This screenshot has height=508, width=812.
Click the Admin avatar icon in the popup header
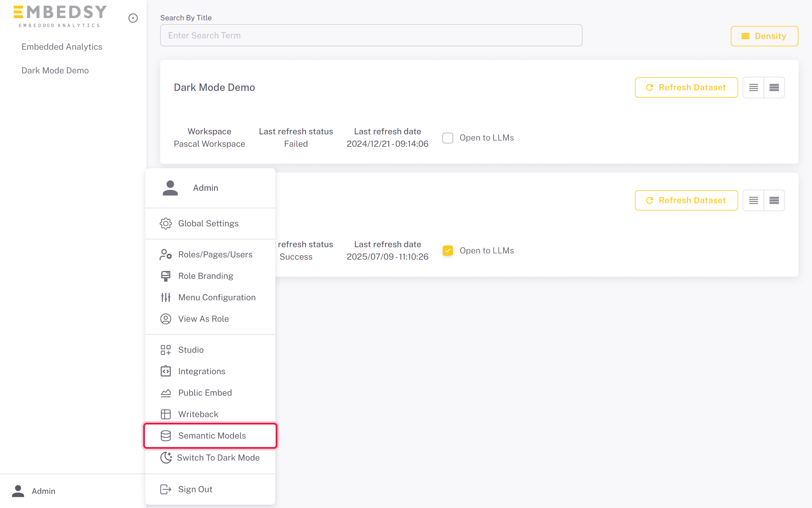point(170,188)
